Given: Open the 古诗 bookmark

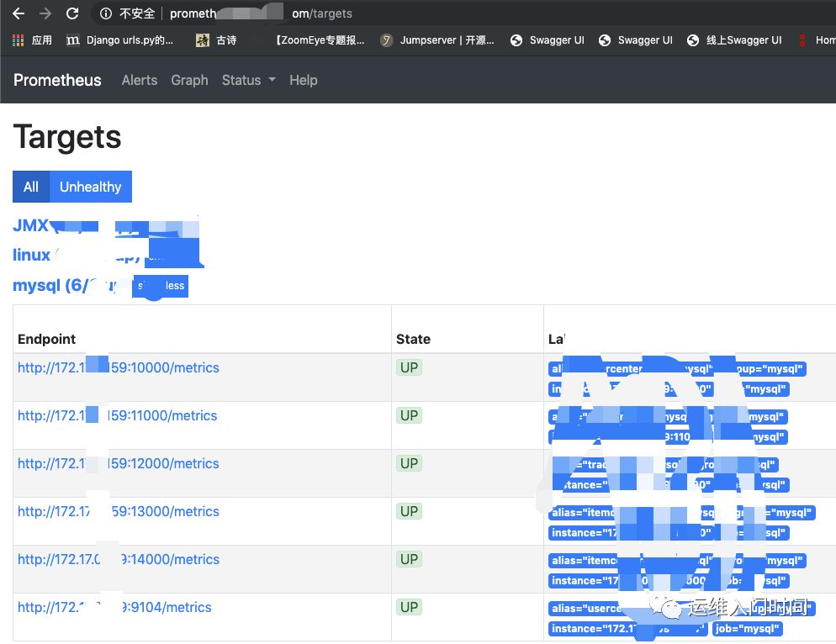Looking at the screenshot, I should click(216, 40).
